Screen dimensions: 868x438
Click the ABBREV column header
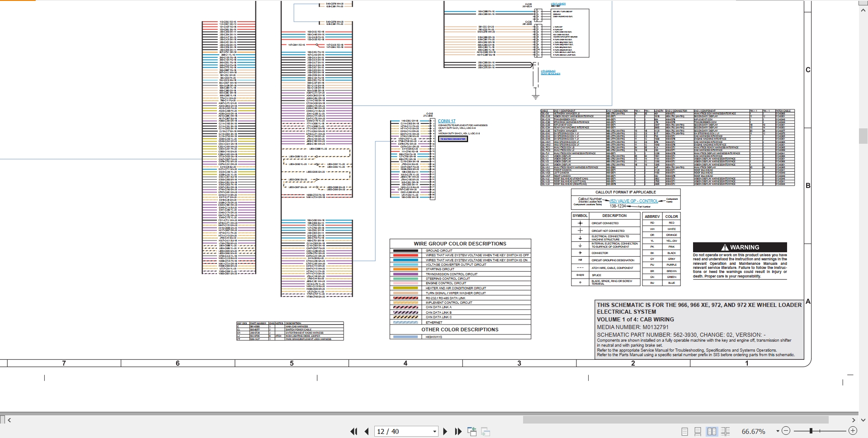[652, 217]
